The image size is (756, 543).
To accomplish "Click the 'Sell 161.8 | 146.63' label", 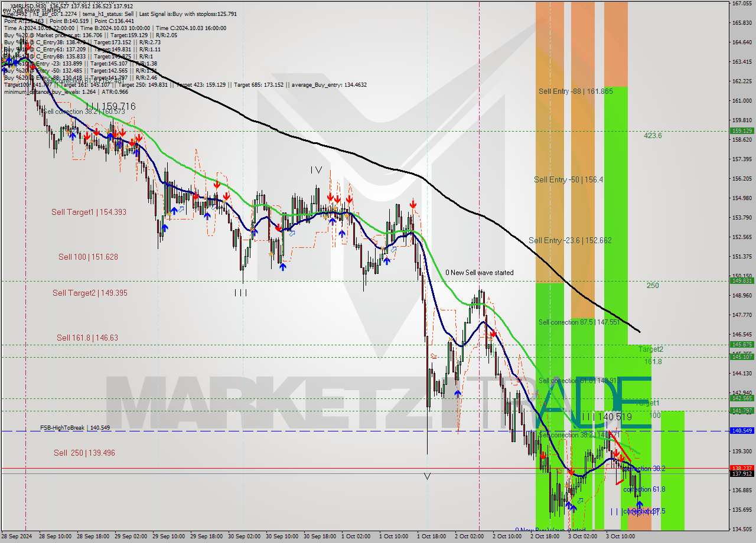I will (87, 338).
